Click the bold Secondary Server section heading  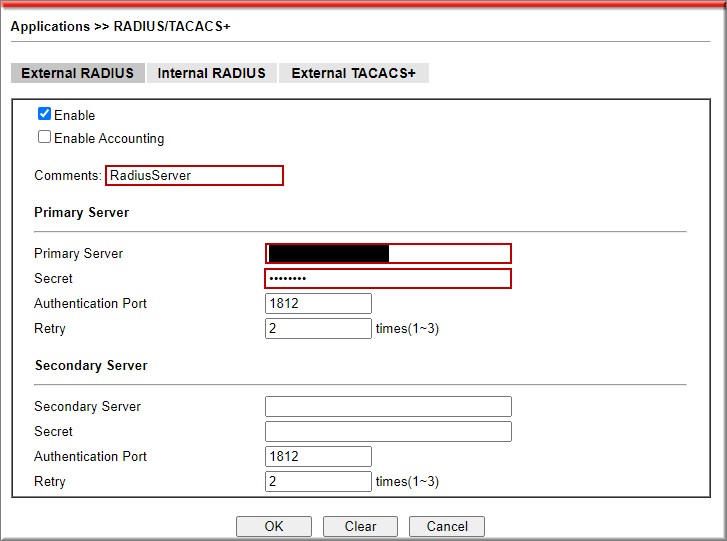coord(91,365)
